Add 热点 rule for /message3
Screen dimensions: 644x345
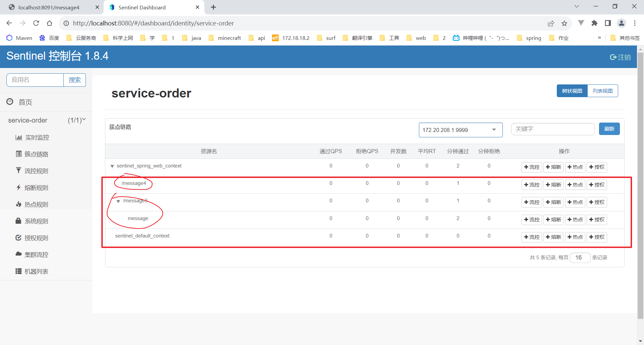pos(575,202)
